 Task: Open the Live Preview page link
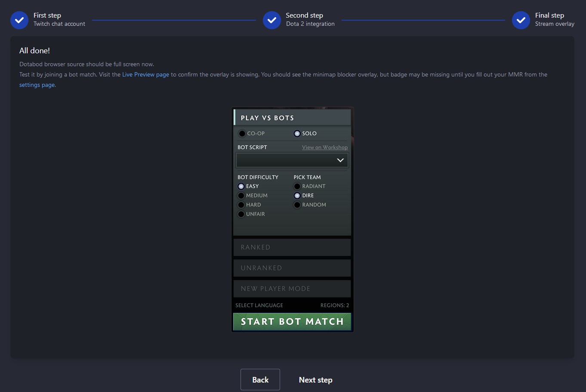145,74
